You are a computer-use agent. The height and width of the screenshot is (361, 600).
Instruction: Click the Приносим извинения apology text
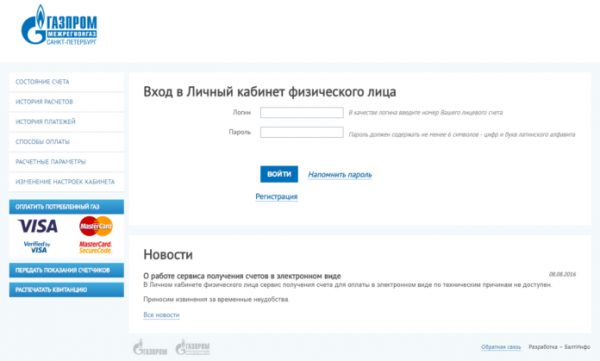tap(217, 299)
